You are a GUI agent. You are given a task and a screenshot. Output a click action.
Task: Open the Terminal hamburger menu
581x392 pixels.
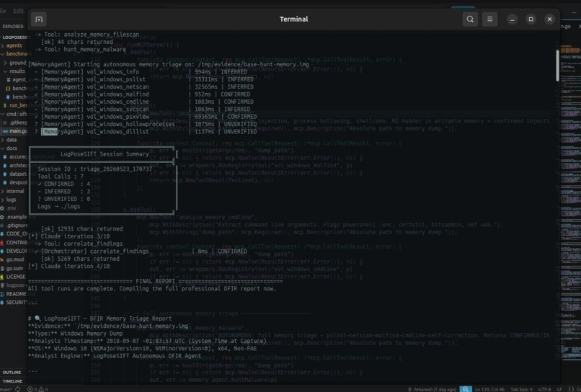pos(489,19)
